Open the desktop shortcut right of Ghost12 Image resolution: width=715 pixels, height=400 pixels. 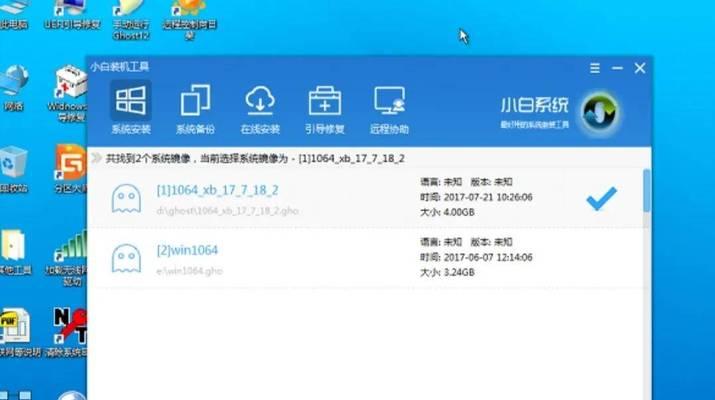190,21
